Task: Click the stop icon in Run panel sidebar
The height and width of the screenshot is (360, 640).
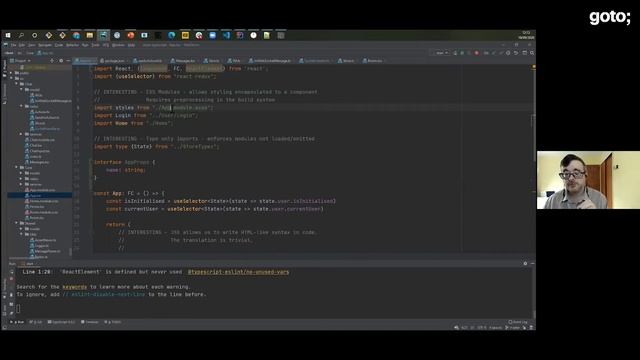Action: click(x=11, y=279)
